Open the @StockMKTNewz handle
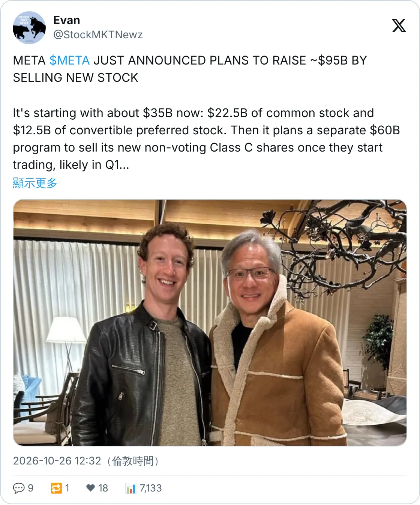The height and width of the screenshot is (505, 420). point(98,35)
